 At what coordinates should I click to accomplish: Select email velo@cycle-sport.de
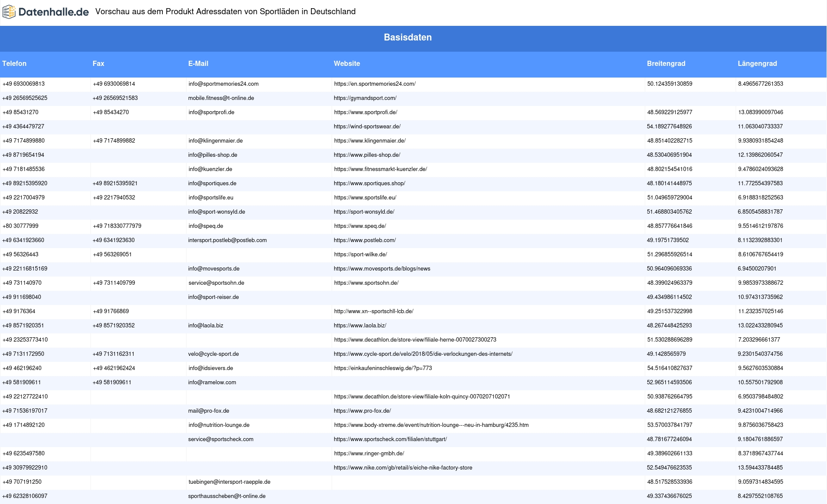[214, 354]
